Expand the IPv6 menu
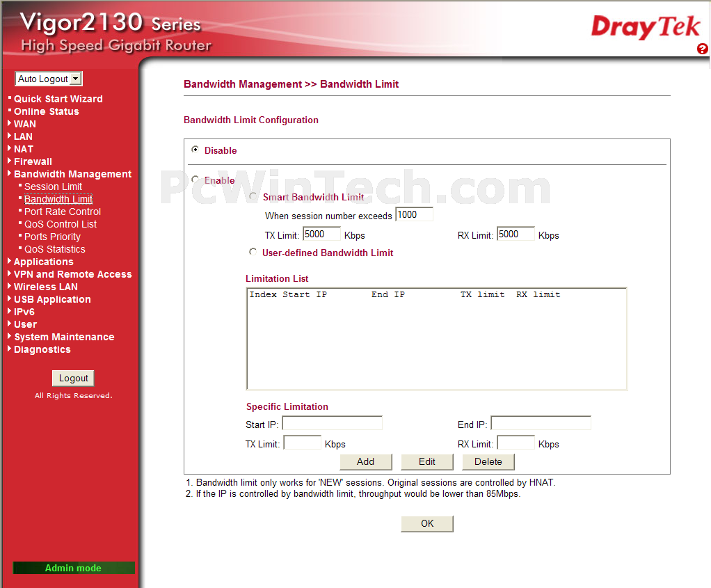Viewport: 711px width, 588px height. (x=24, y=312)
